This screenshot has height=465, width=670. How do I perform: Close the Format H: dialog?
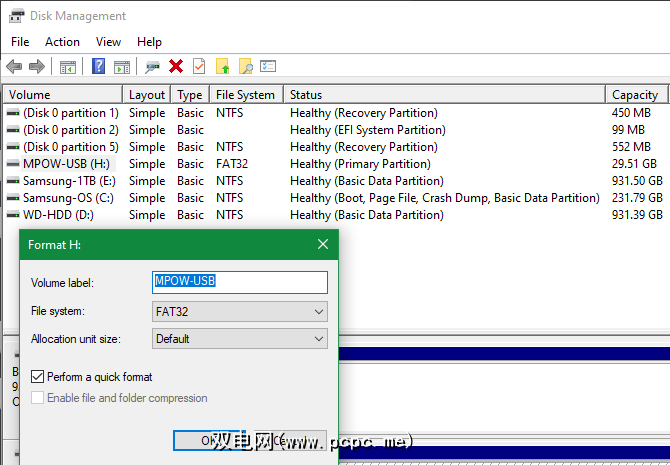click(x=323, y=244)
